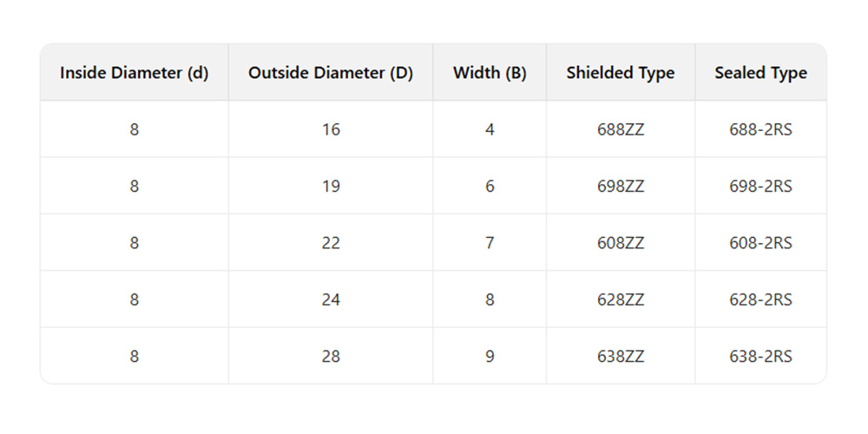
Task: Select the 688ZZ shielded type cell
Action: click(x=621, y=130)
